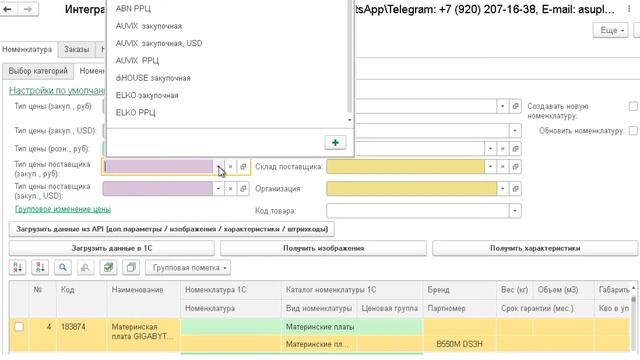
Task: Click the Наименование column header
Action: [143, 299]
